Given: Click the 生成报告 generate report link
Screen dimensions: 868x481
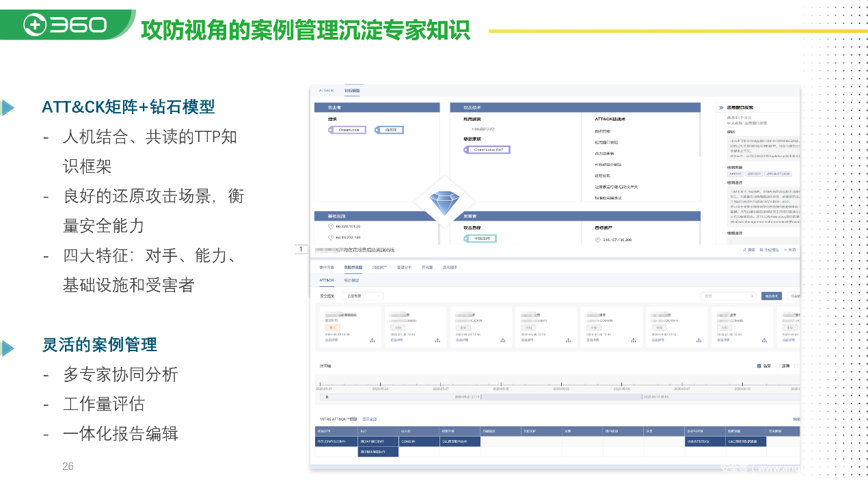Looking at the screenshot, I should 769,250.
